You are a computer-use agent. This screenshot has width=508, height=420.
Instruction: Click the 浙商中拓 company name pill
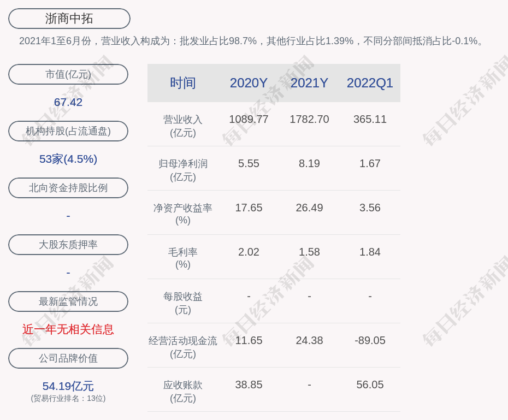pyautogui.click(x=69, y=19)
